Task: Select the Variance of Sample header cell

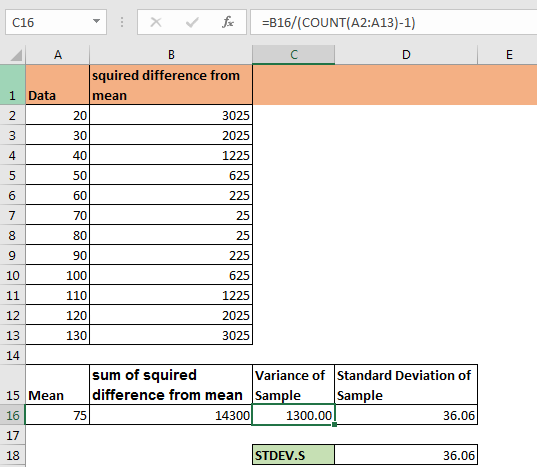Action: tap(293, 385)
